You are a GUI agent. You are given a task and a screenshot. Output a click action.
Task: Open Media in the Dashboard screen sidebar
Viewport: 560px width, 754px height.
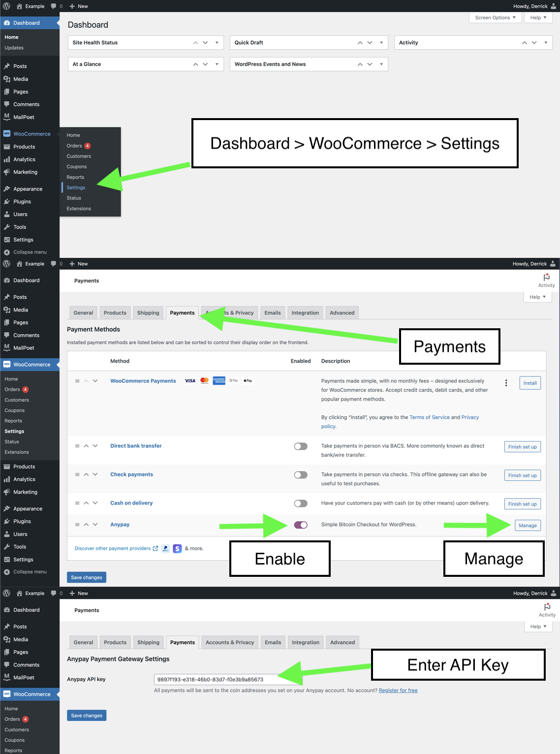tap(20, 79)
